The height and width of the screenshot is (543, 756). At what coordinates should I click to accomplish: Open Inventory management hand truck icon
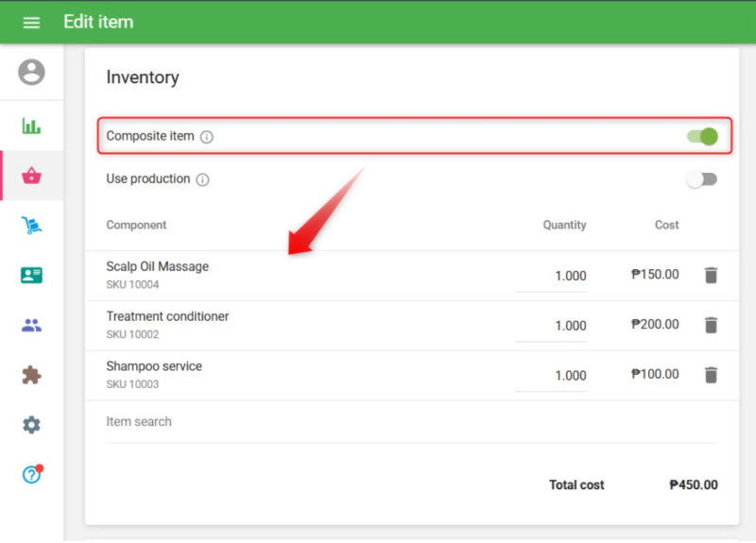pos(31,226)
